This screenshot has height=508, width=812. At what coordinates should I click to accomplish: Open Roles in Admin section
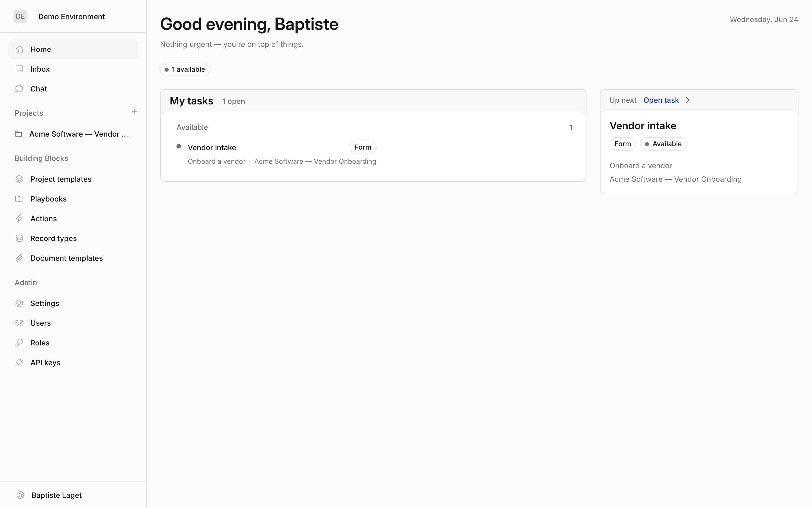point(73,343)
